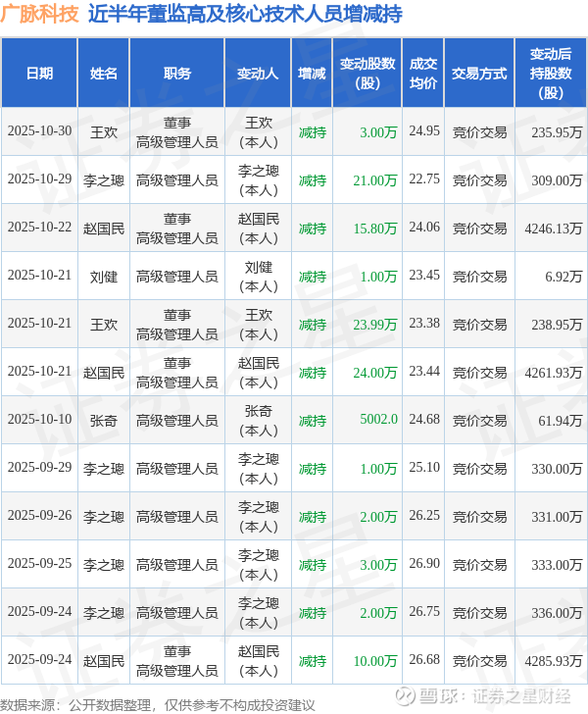Click 高级管理人员 in the 刘健 row
The height and width of the screenshot is (714, 588).
tap(177, 277)
